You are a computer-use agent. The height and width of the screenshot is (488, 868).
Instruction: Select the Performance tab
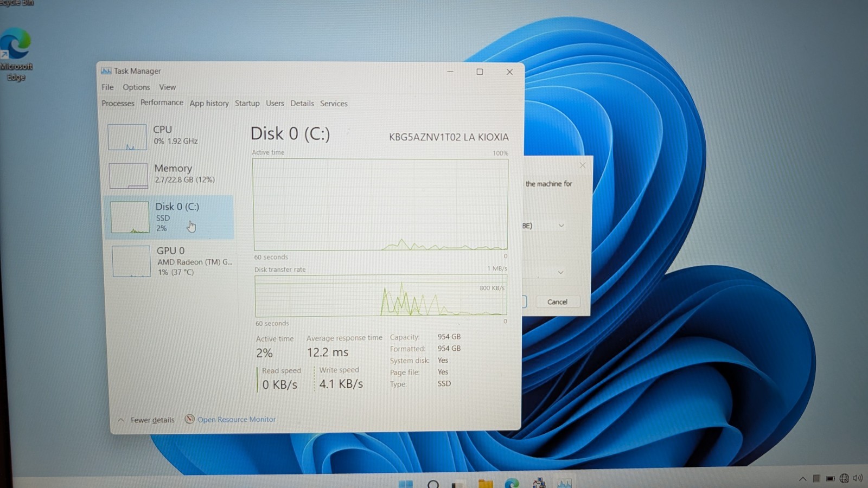coord(162,102)
